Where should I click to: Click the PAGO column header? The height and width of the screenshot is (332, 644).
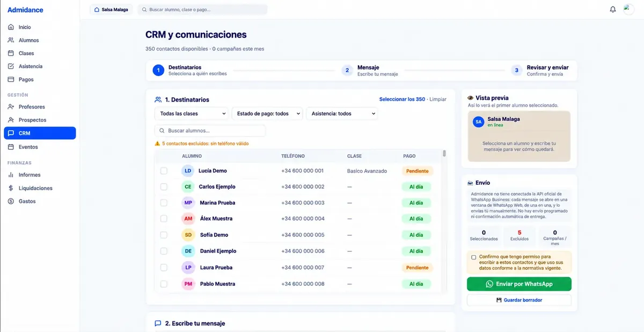click(409, 156)
